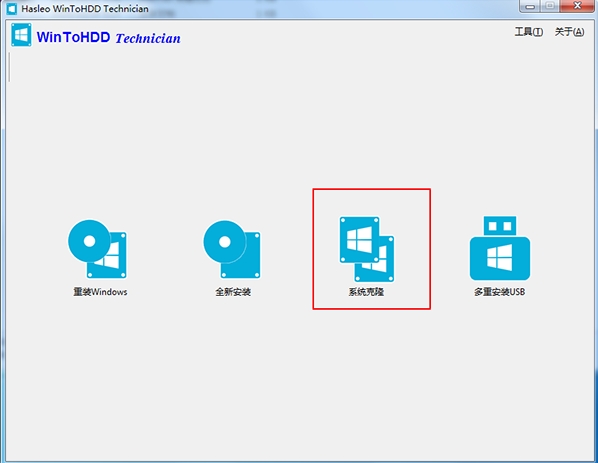Click the WinToHDD logo icon in header
Viewport: 598px width, 463px height.
click(21, 35)
